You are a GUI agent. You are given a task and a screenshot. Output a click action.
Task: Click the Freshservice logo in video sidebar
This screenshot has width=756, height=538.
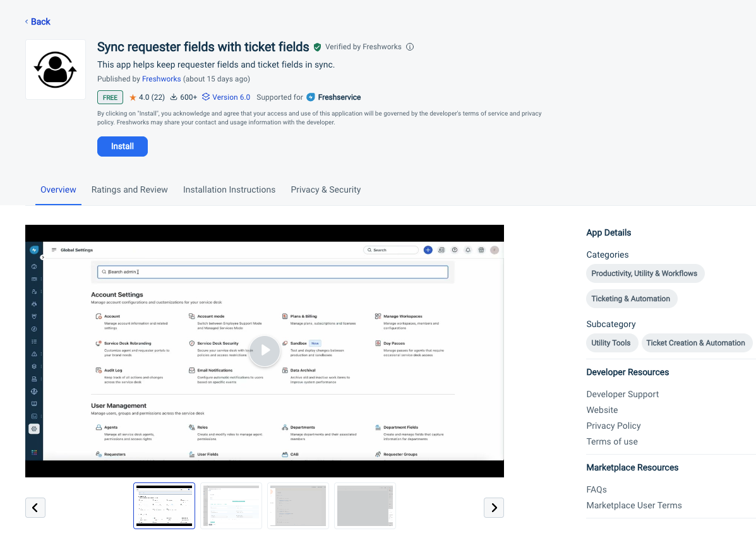click(33, 249)
